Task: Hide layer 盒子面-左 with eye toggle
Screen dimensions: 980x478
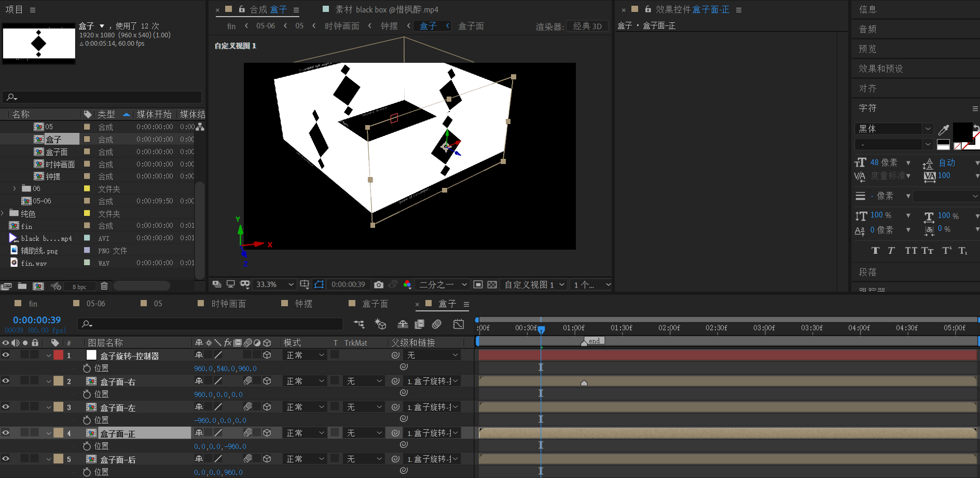Action: [x=6, y=407]
